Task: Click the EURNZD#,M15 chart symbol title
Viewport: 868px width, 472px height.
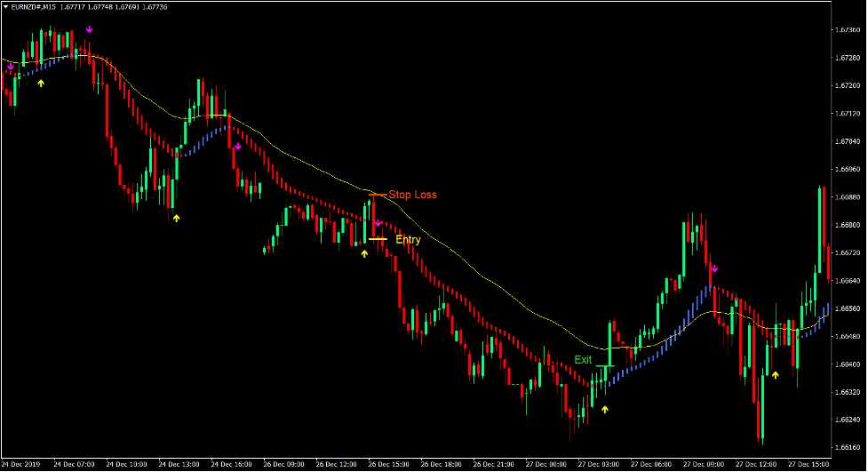Action: click(32, 7)
